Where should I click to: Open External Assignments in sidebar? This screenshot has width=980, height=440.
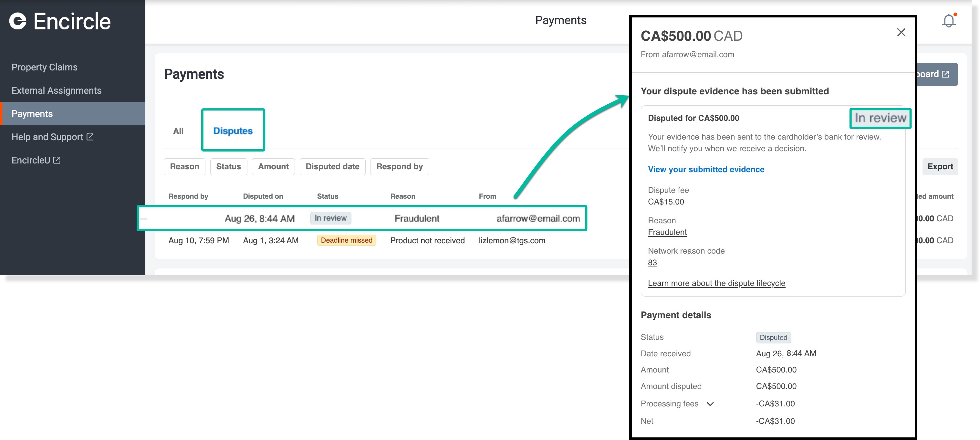click(x=56, y=90)
